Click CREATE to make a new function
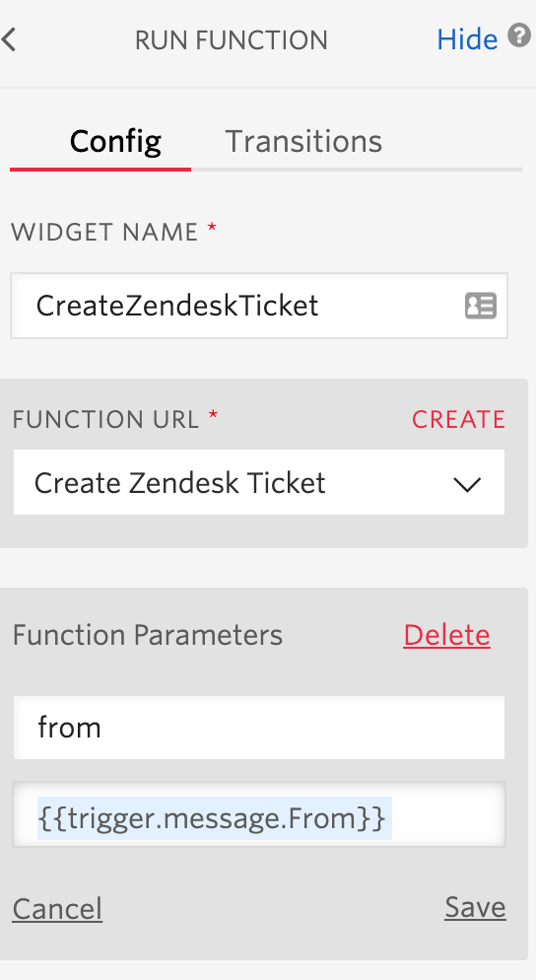The height and width of the screenshot is (980, 536). click(x=458, y=419)
